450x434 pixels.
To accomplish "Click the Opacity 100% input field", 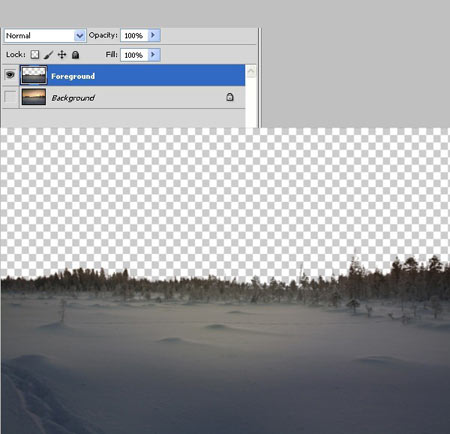I will (x=134, y=35).
